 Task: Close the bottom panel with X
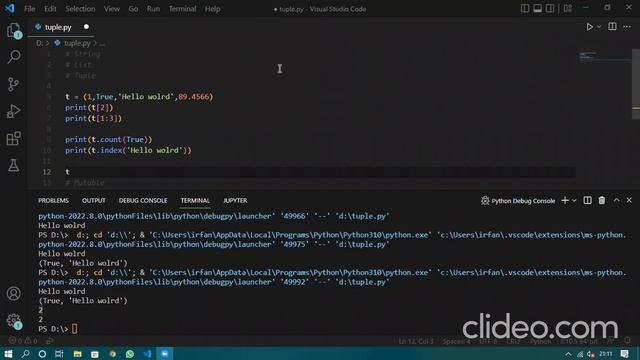(629, 200)
